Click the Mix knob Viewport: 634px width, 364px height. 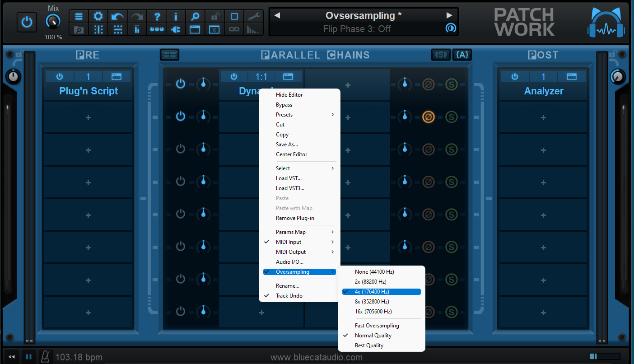(53, 21)
